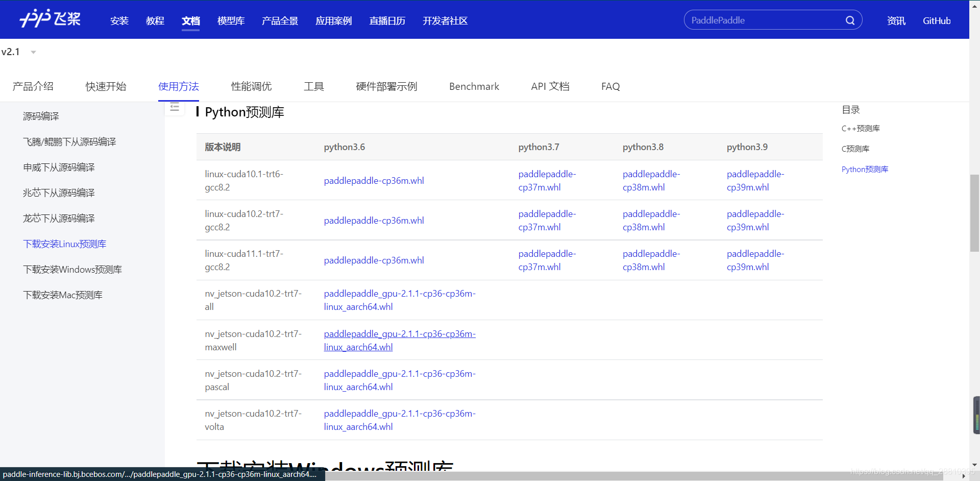The image size is (980, 481).
Task: Open 下载安装Mac预测库 sidebar entry
Action: click(63, 295)
